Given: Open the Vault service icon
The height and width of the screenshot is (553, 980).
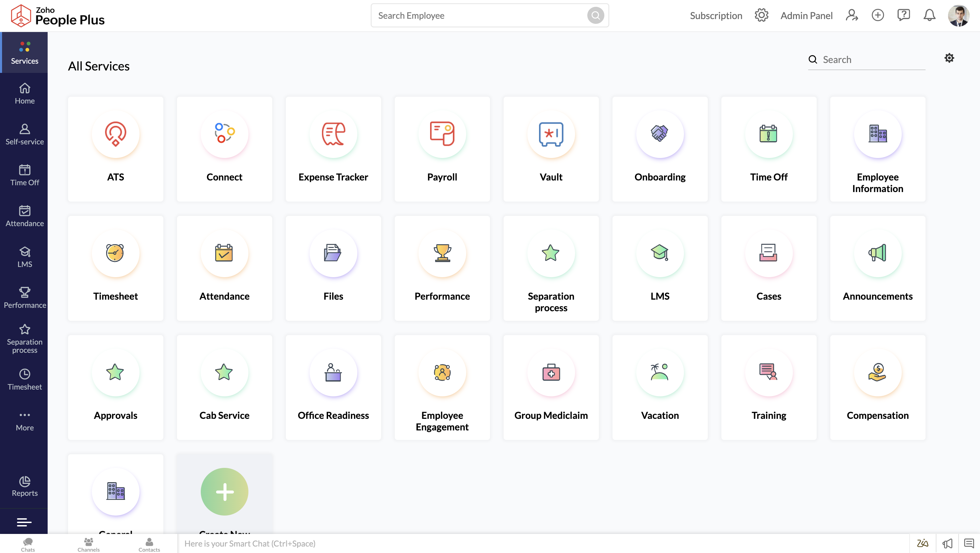Looking at the screenshot, I should click(x=551, y=134).
